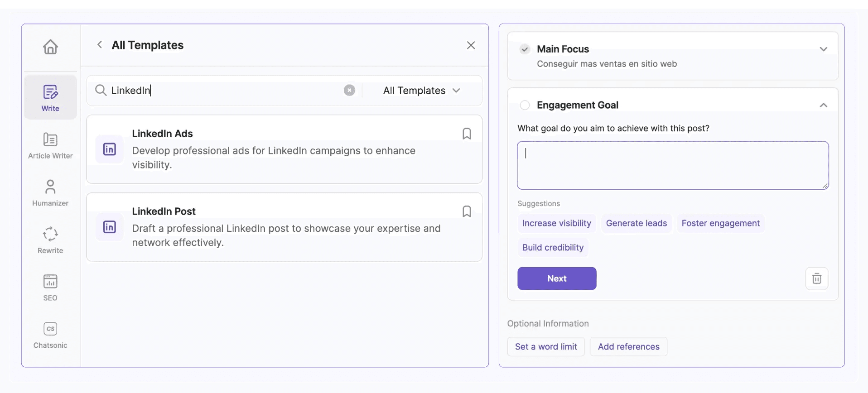Click Set a word limit
This screenshot has width=868, height=393.
[546, 346]
